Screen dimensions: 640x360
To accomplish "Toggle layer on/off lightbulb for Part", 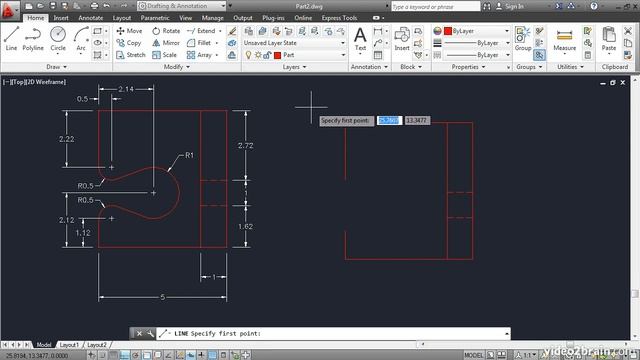I will point(248,55).
